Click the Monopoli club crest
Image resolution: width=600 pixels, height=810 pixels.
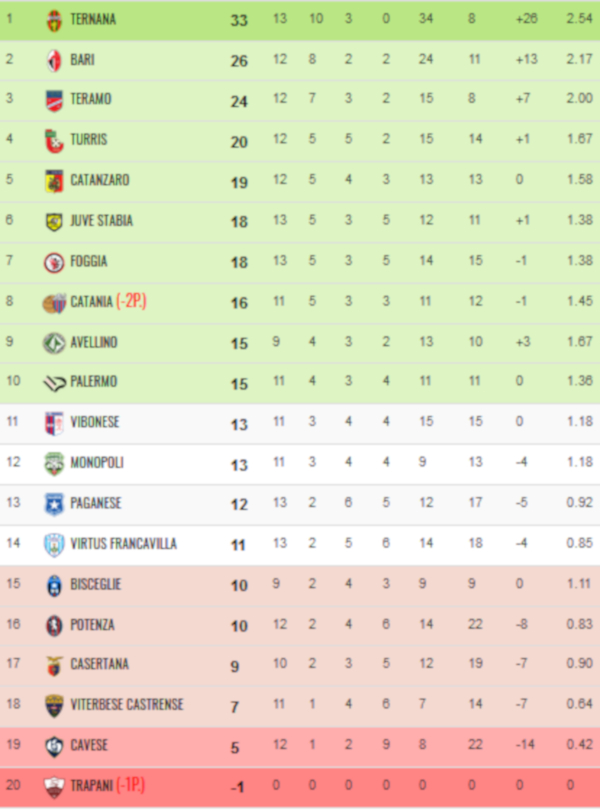tap(54, 464)
